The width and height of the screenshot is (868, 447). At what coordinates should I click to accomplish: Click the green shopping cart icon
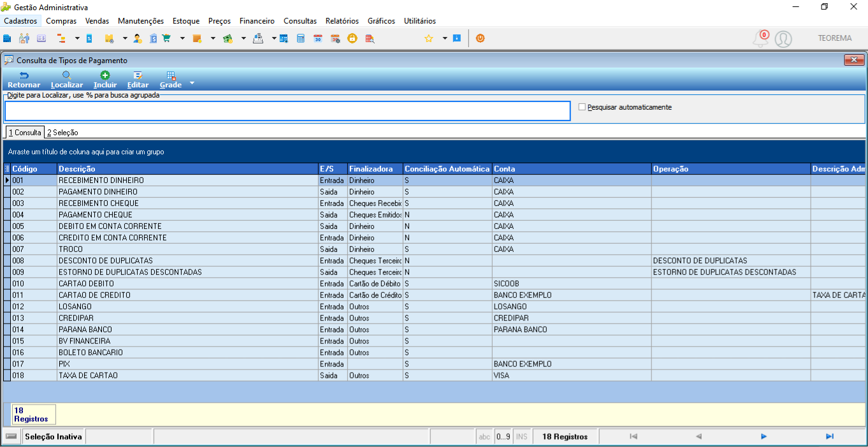[x=166, y=38]
